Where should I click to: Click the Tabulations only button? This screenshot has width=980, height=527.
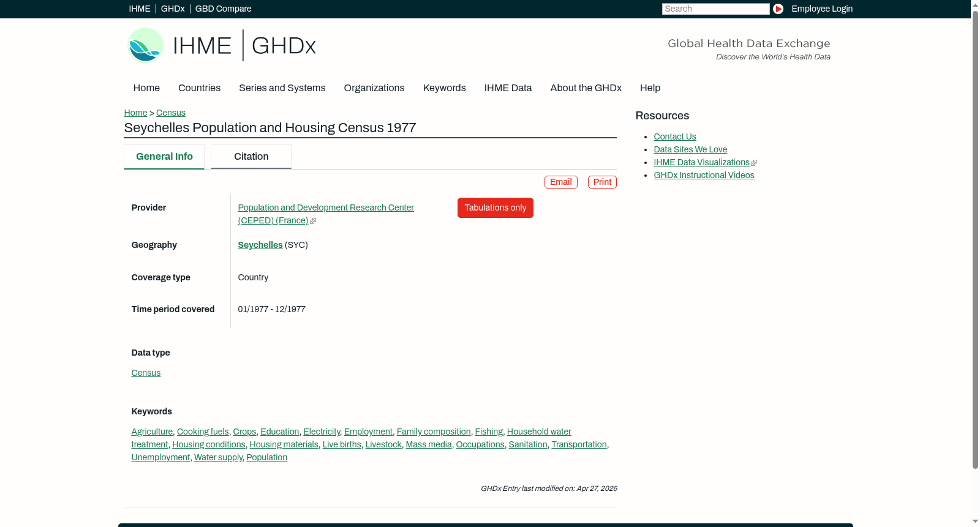495,207
